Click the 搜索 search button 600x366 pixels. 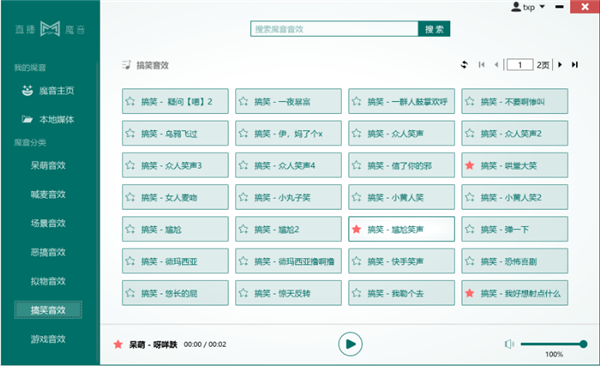(x=434, y=29)
